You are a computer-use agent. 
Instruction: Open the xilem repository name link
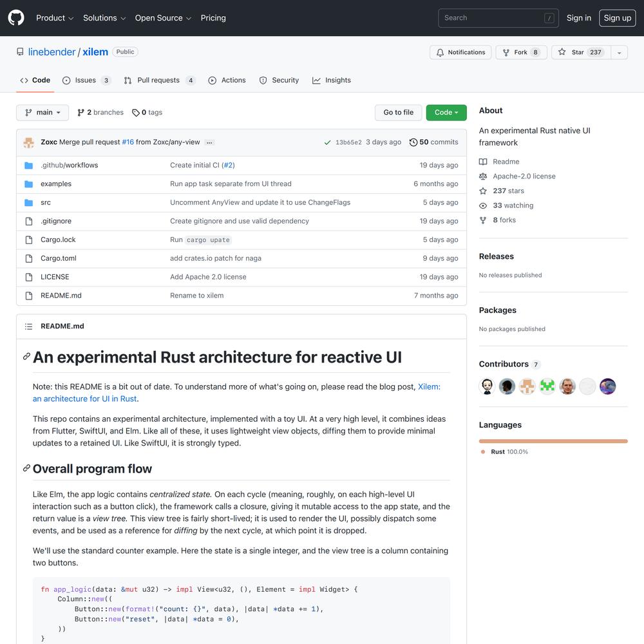(x=95, y=52)
